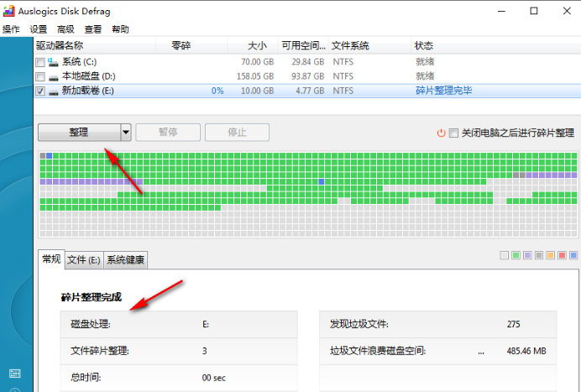Click the gray legend color swatch

click(x=539, y=255)
